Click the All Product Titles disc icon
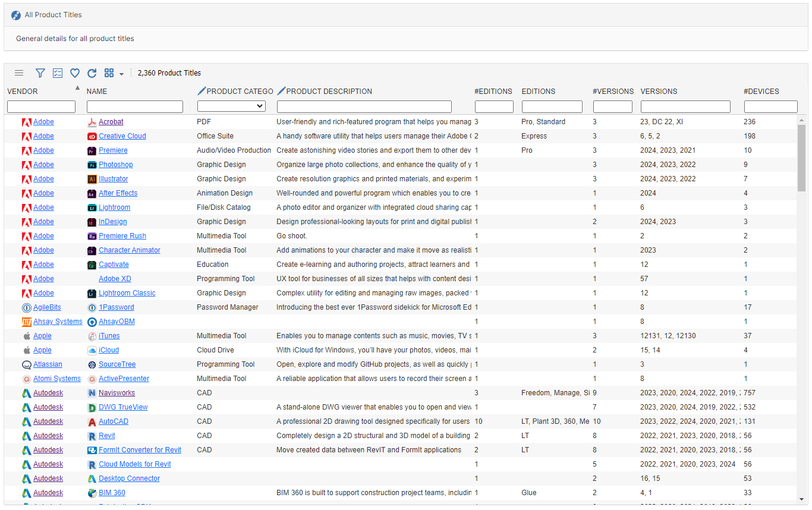Image resolution: width=812 pixels, height=510 pixels. click(x=16, y=15)
